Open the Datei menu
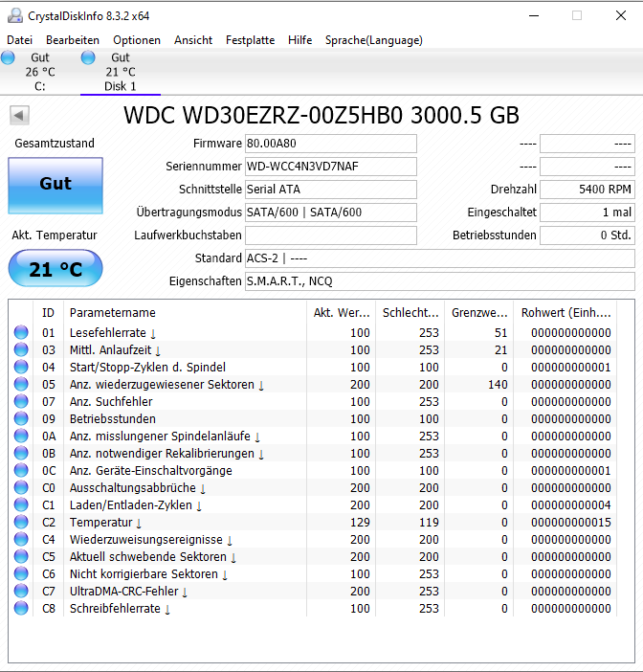Screen dimensions: 643x672 [x=20, y=40]
